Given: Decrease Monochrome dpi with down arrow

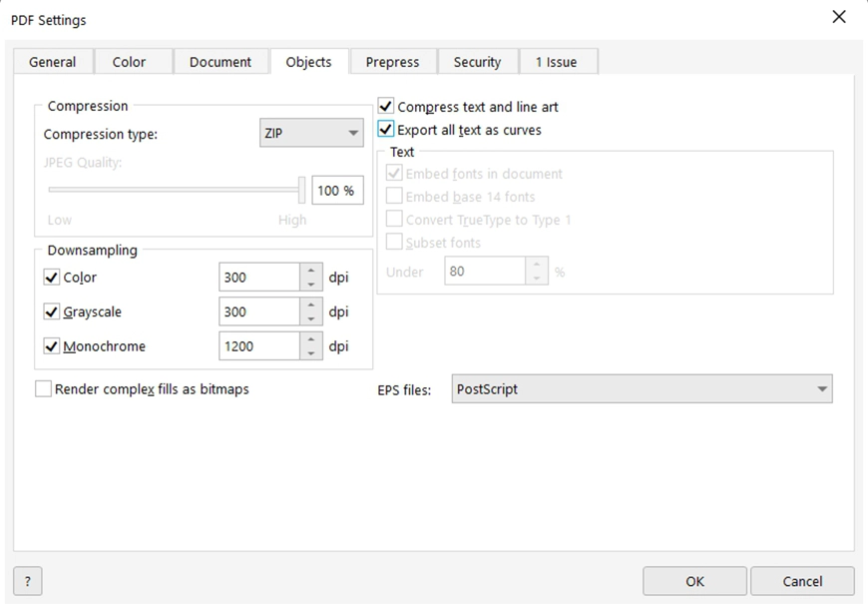Looking at the screenshot, I should (x=311, y=352).
